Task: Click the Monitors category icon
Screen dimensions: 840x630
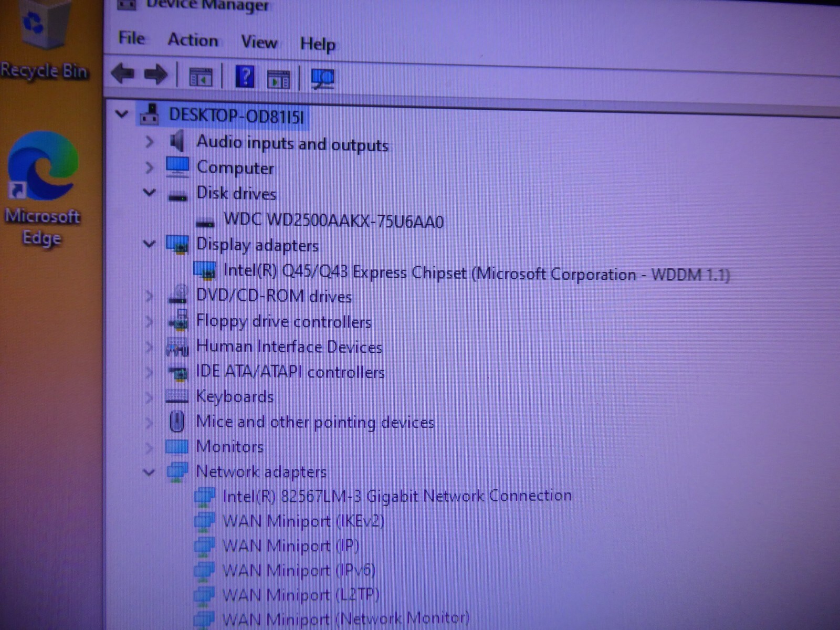Action: point(177,446)
